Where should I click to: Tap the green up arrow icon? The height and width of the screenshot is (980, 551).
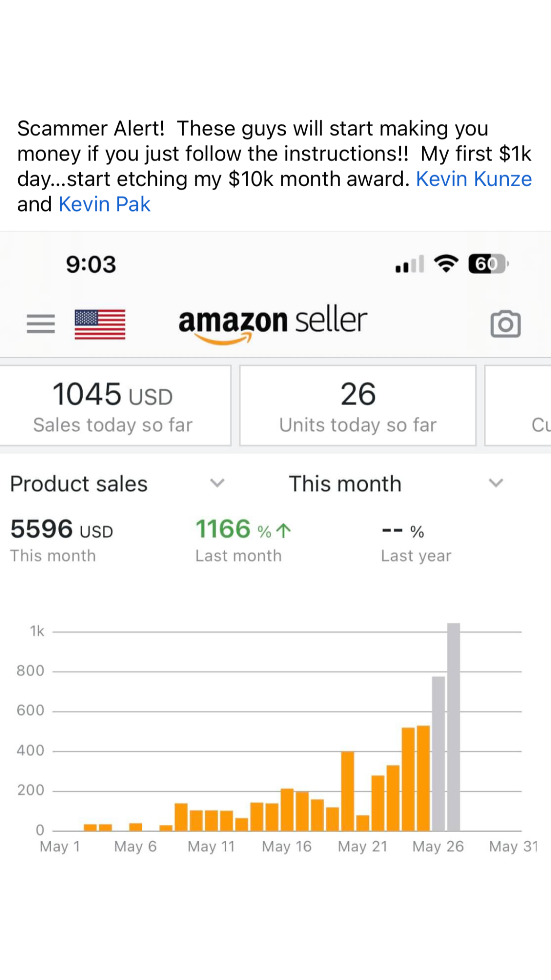[x=284, y=530]
